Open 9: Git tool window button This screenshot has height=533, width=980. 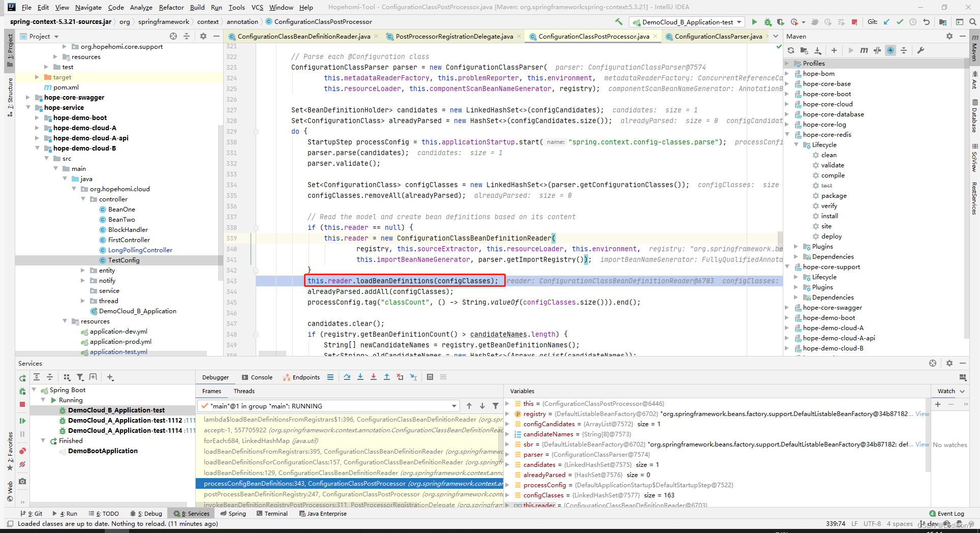coord(32,514)
